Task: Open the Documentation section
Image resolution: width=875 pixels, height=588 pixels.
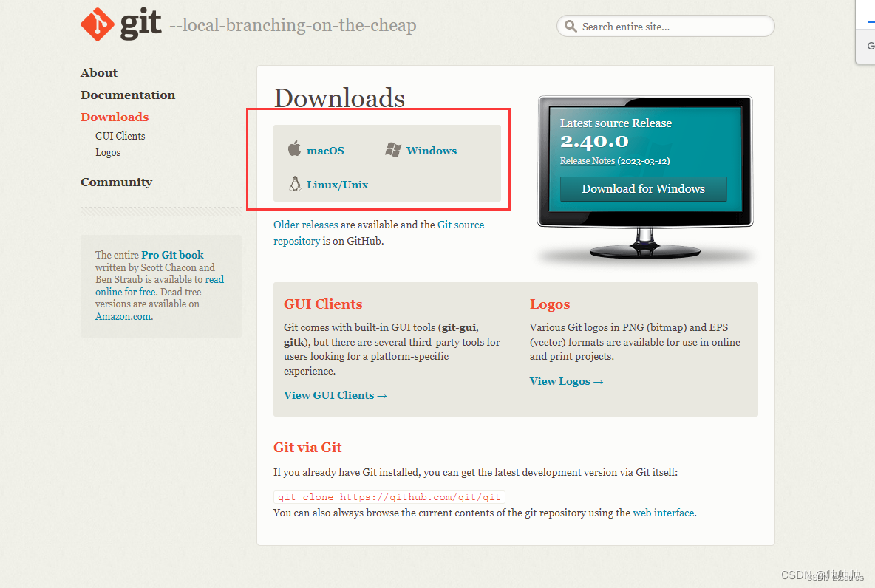Action: click(128, 95)
